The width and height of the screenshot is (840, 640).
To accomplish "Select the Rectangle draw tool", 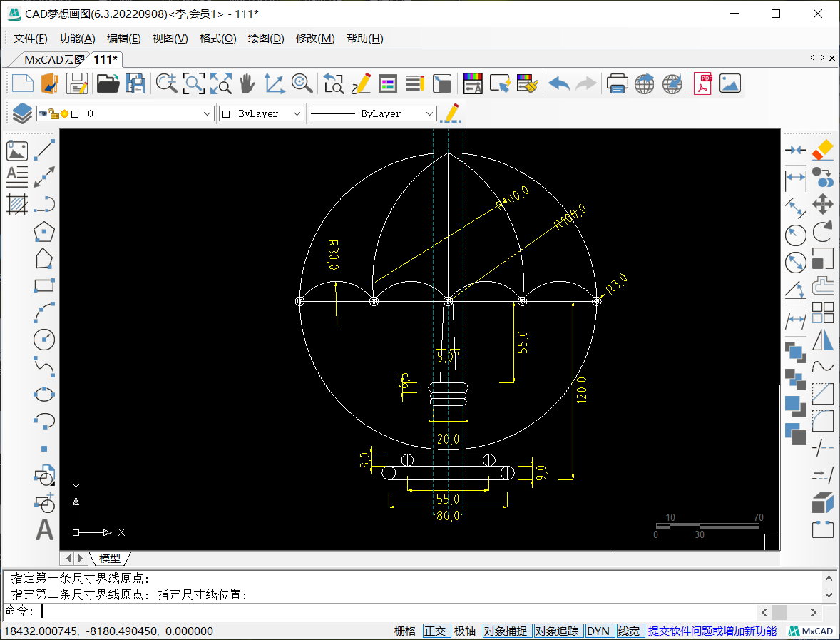I will (44, 285).
